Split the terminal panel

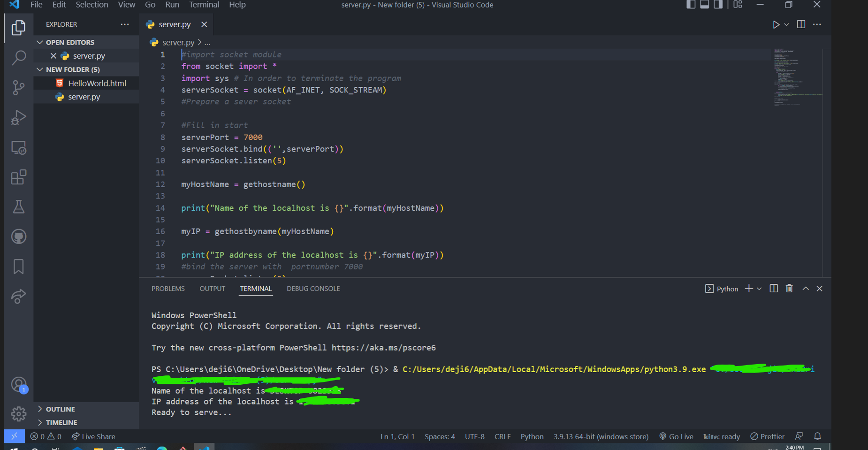(774, 289)
